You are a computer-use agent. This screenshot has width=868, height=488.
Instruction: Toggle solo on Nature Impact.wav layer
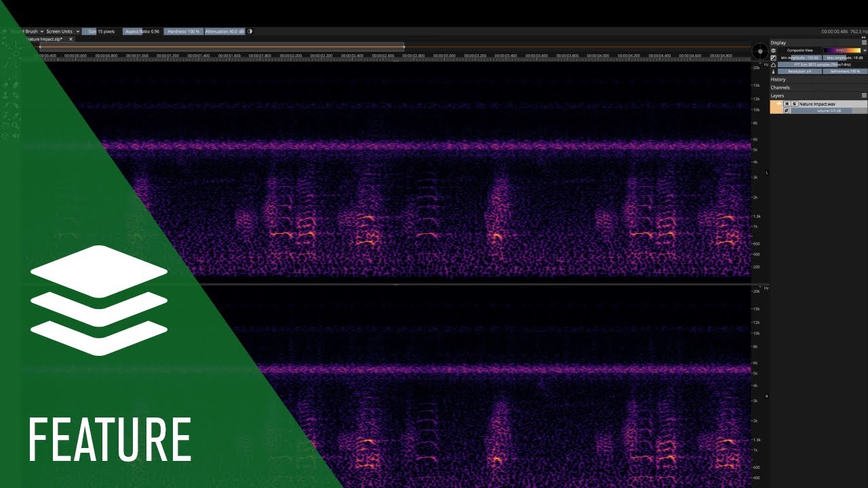(795, 104)
